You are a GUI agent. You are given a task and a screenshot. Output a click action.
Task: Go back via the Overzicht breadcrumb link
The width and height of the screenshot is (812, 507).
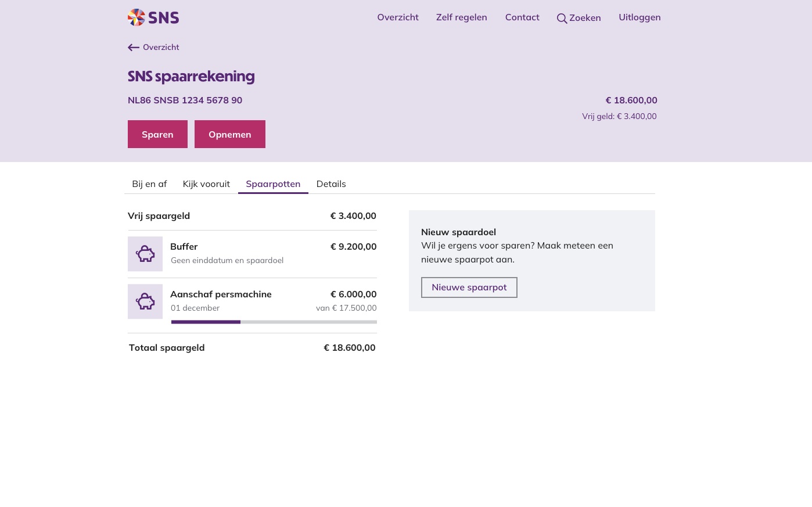pyautogui.click(x=153, y=48)
